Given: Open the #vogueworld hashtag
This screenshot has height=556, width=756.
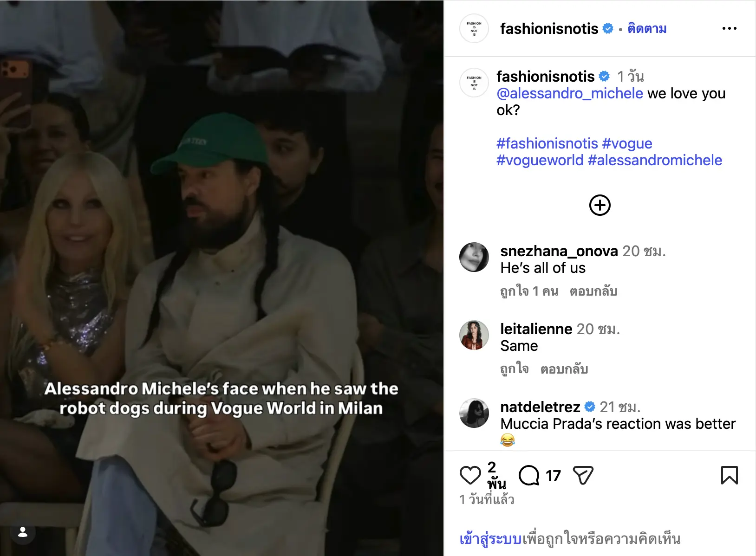Looking at the screenshot, I should pyautogui.click(x=540, y=160).
